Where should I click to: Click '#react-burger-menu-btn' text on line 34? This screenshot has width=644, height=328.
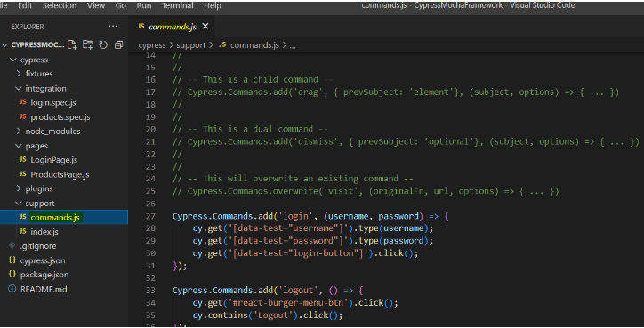287,302
